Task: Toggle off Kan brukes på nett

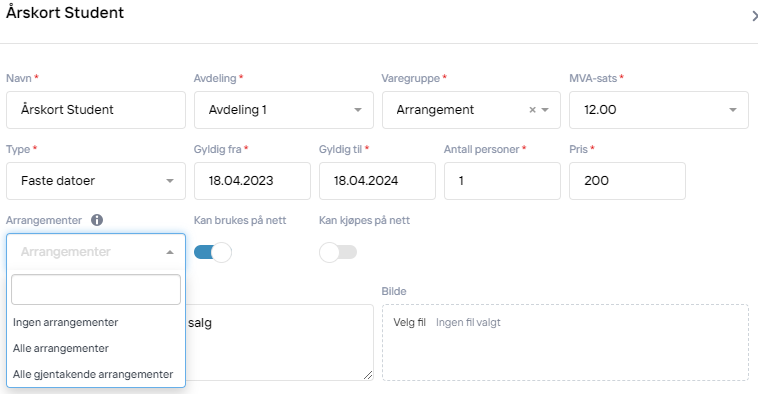Action: tap(213, 252)
